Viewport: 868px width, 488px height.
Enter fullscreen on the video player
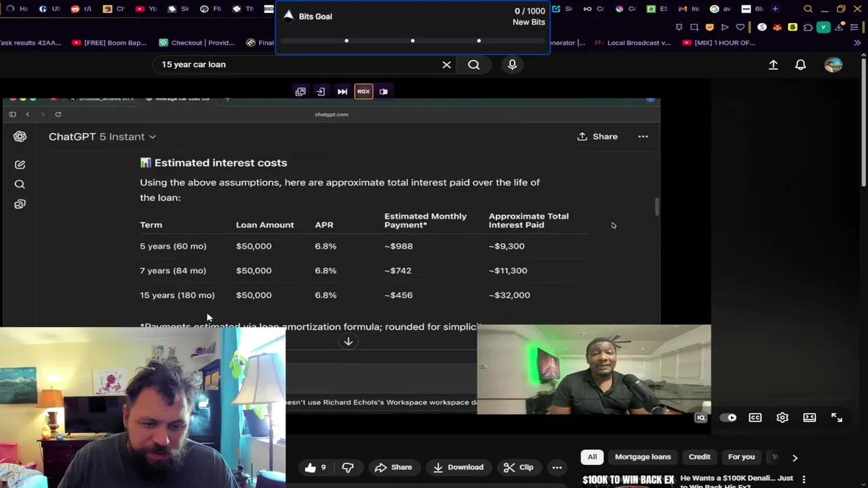pyautogui.click(x=837, y=418)
